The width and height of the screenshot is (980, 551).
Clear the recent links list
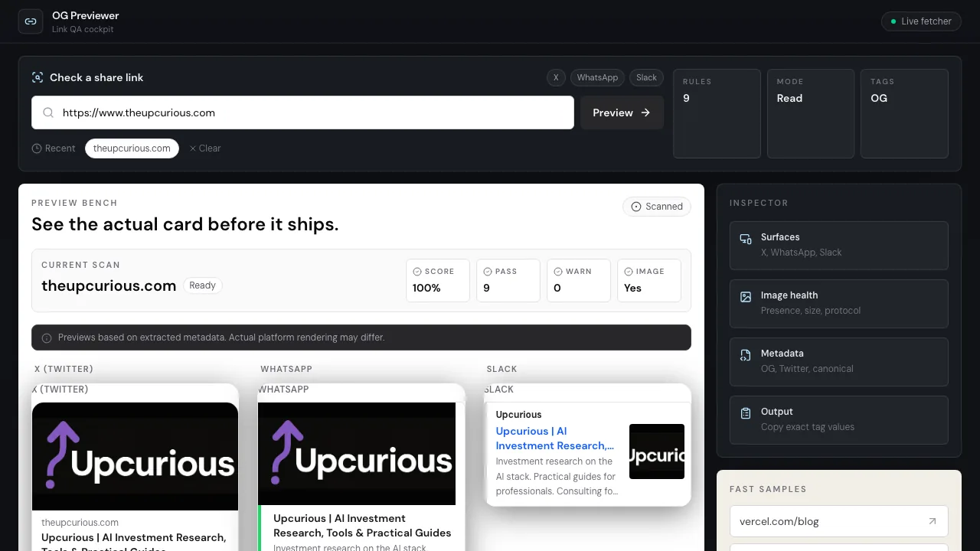click(x=205, y=148)
